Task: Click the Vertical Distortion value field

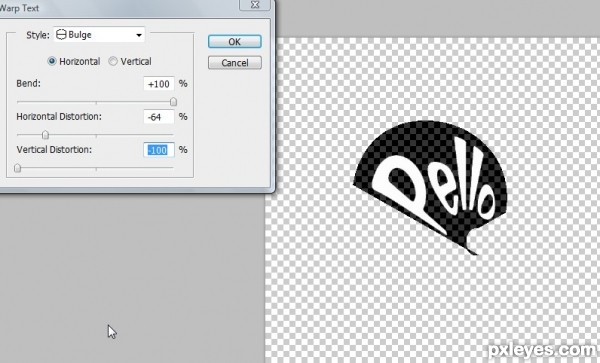Action: [159, 150]
